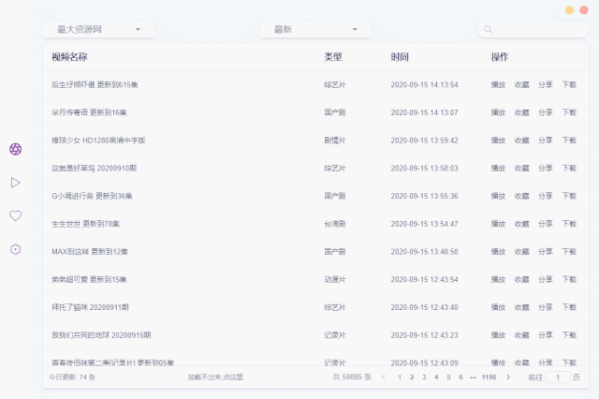Open settings via the gear sidebar icon

(x=15, y=250)
